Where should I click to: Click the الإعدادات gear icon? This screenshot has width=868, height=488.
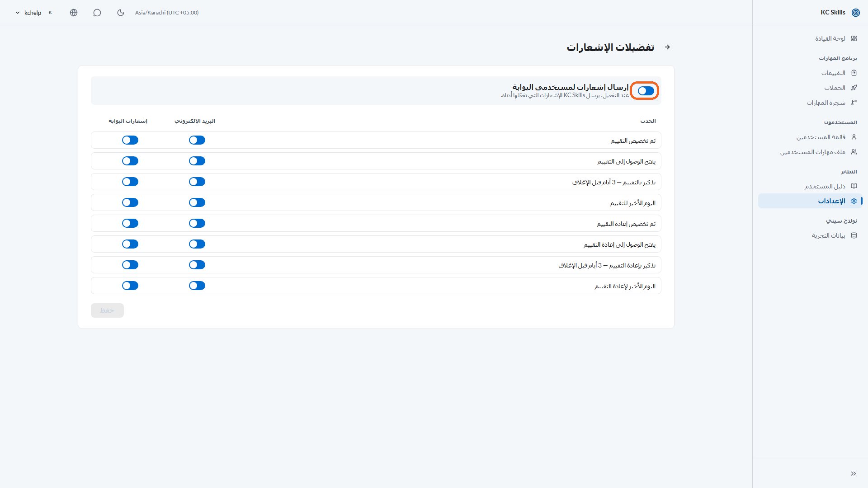click(854, 201)
